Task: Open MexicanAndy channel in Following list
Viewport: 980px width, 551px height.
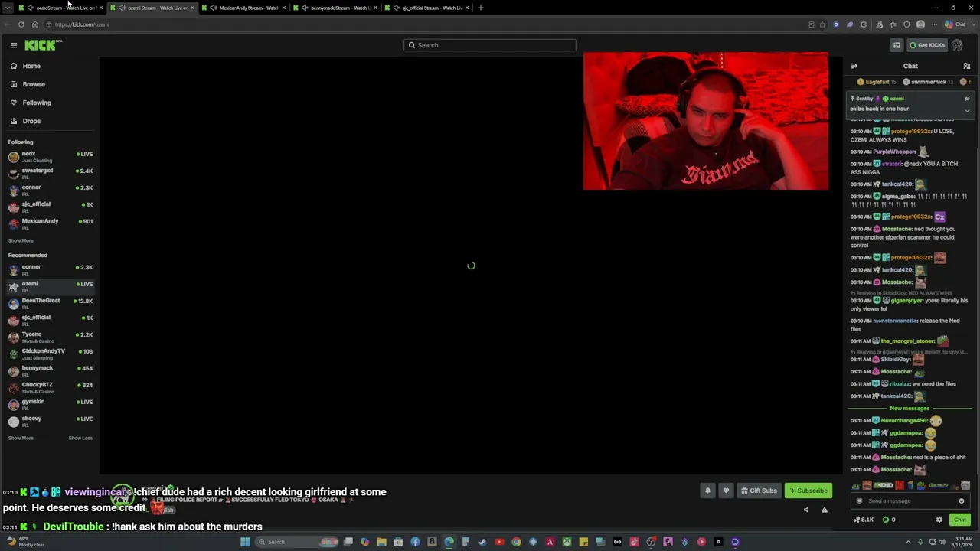Action: tap(50, 223)
